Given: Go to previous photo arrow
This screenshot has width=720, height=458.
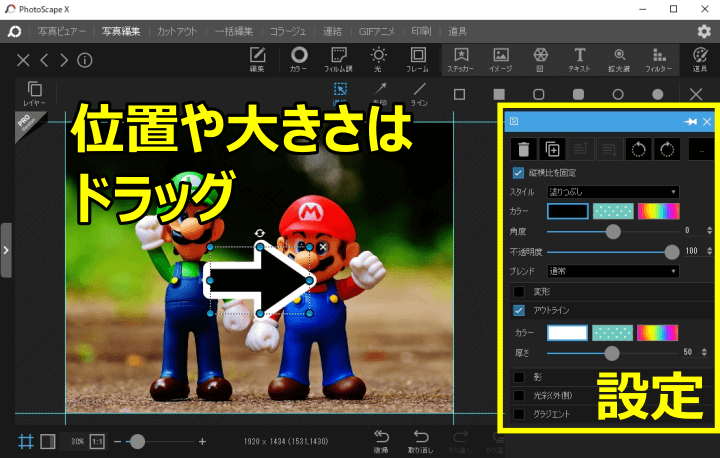Looking at the screenshot, I should (44, 60).
